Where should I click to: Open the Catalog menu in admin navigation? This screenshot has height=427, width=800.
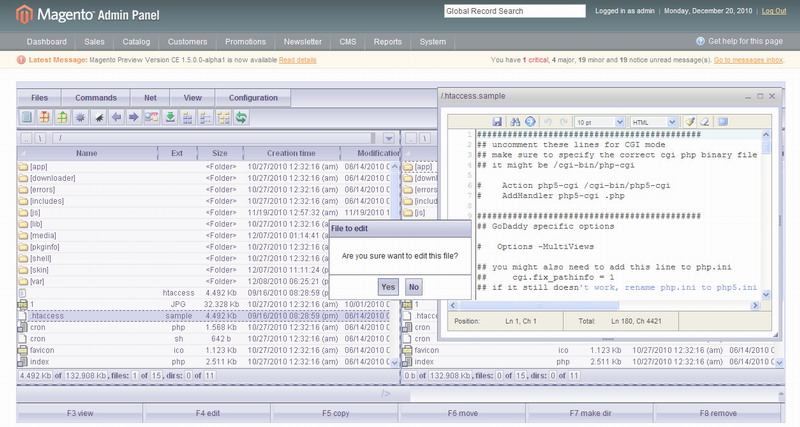(x=136, y=42)
